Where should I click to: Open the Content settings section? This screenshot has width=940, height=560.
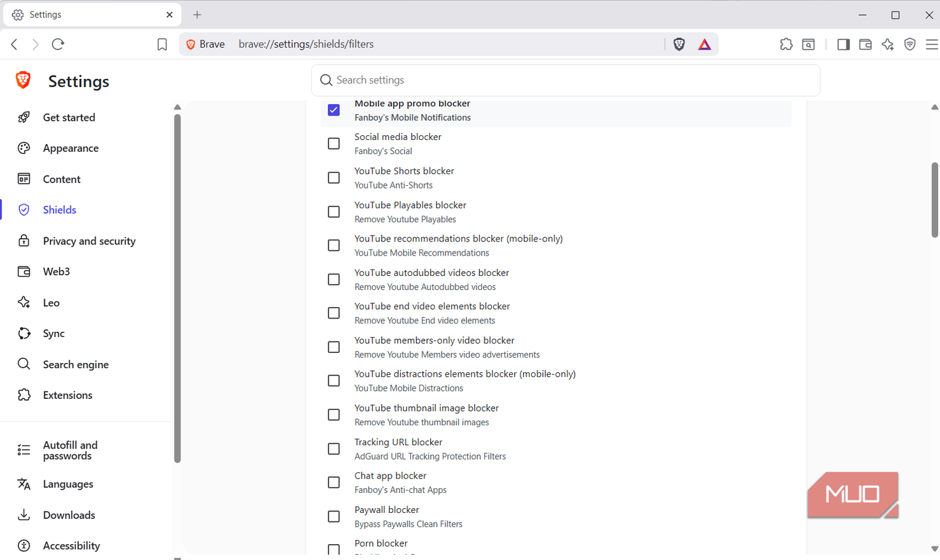click(x=62, y=179)
